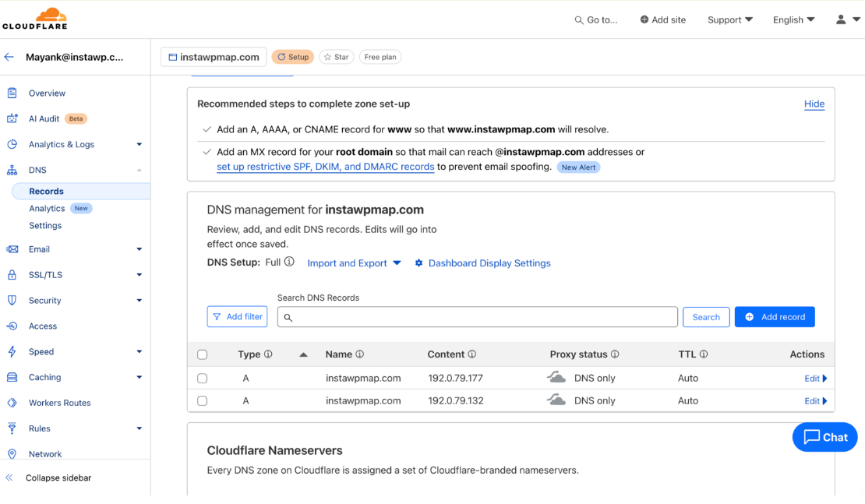This screenshot has height=504, width=865.
Task: Click the Rules sidebar icon
Action: pos(12,428)
